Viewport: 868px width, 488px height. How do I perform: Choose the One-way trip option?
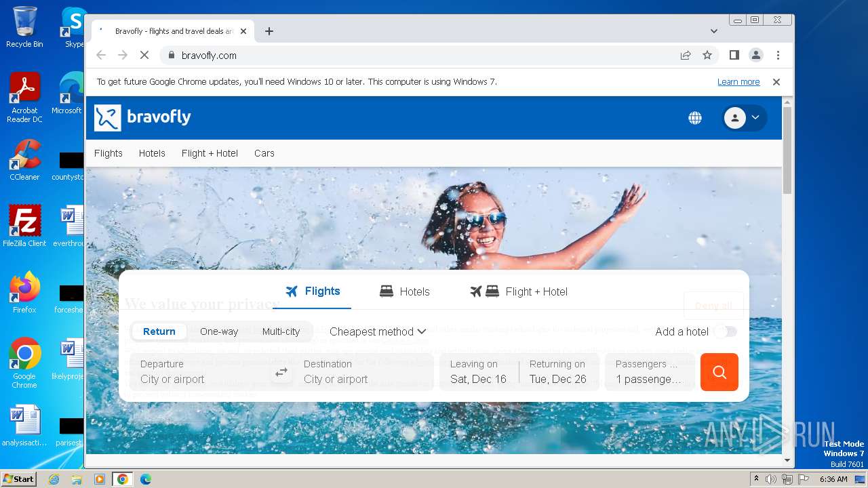tap(219, 331)
